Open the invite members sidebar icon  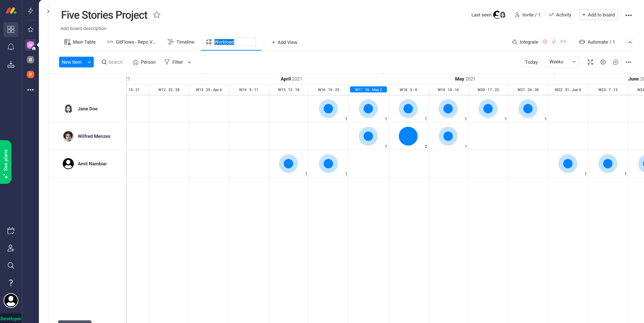[11, 248]
